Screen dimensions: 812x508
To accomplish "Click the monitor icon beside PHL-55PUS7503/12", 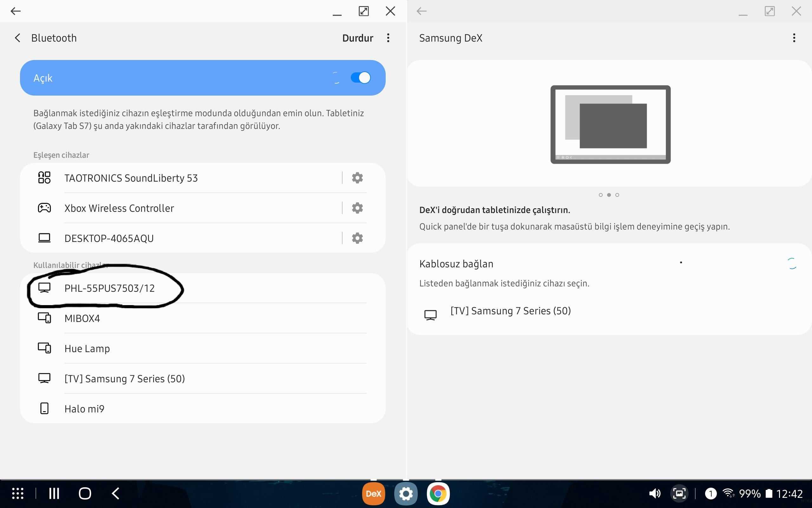I will click(44, 288).
